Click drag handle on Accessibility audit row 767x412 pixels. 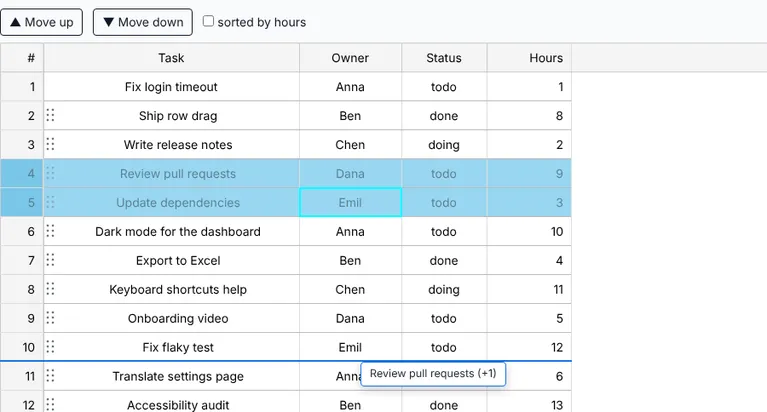50,404
